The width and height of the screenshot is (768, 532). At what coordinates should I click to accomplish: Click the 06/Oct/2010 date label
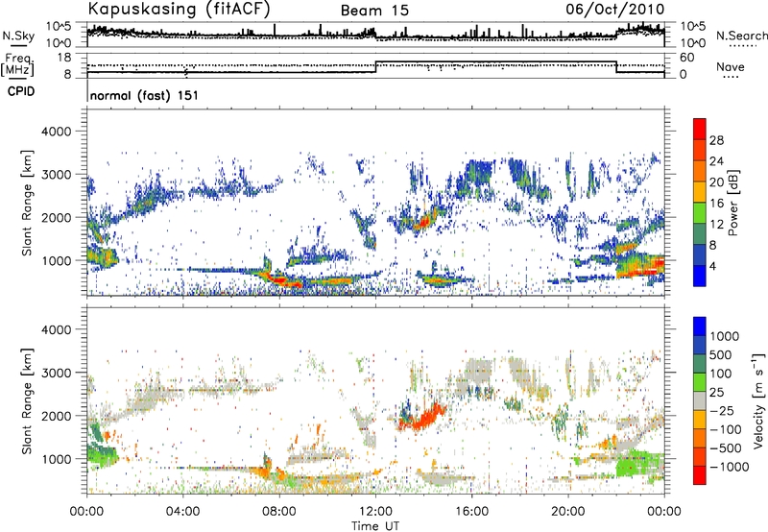615,10
